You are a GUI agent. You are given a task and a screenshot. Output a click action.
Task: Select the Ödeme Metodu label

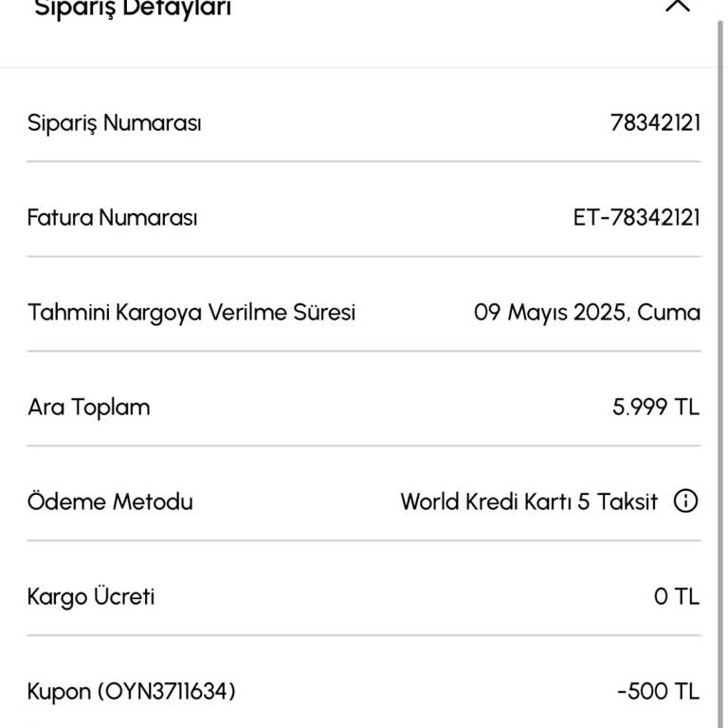click(110, 501)
